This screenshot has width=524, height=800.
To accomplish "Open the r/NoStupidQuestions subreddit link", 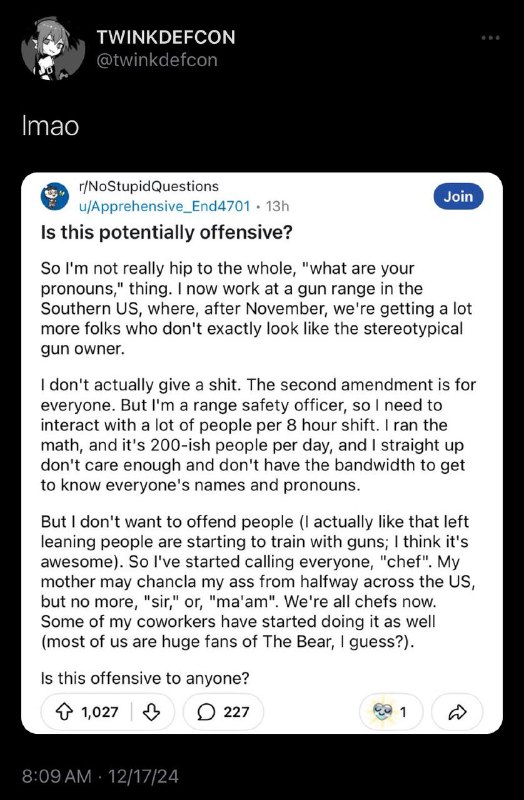I will (x=148, y=187).
